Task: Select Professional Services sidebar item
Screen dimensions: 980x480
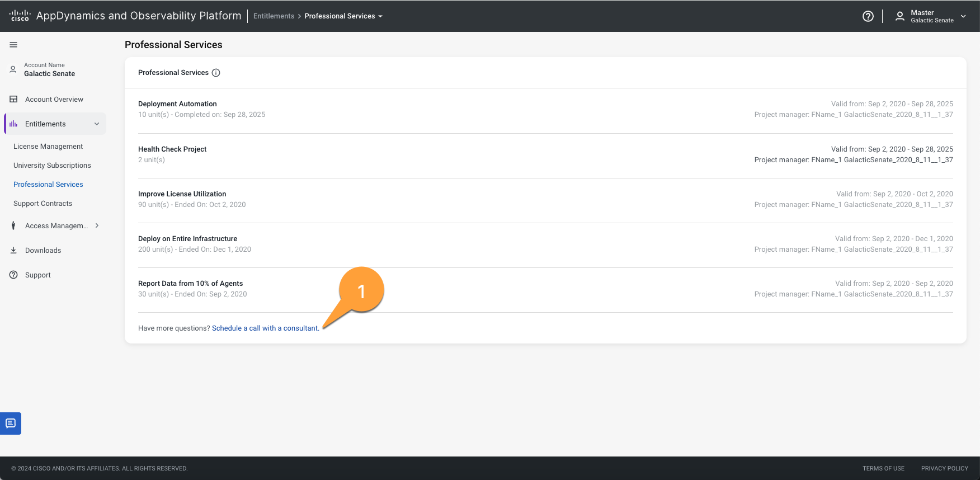Action: pos(48,184)
